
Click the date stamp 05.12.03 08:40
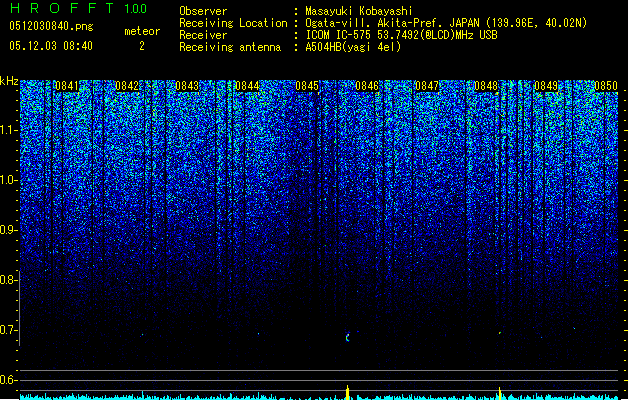pos(51,46)
